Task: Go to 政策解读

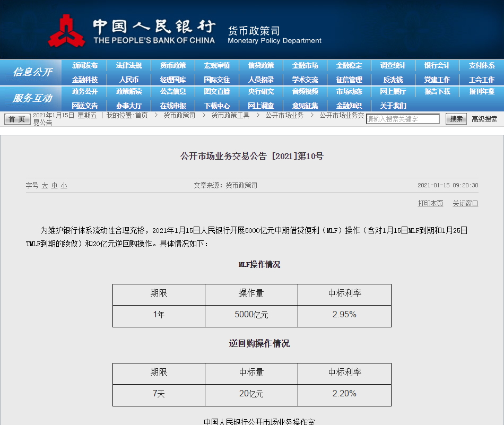Action: click(129, 92)
